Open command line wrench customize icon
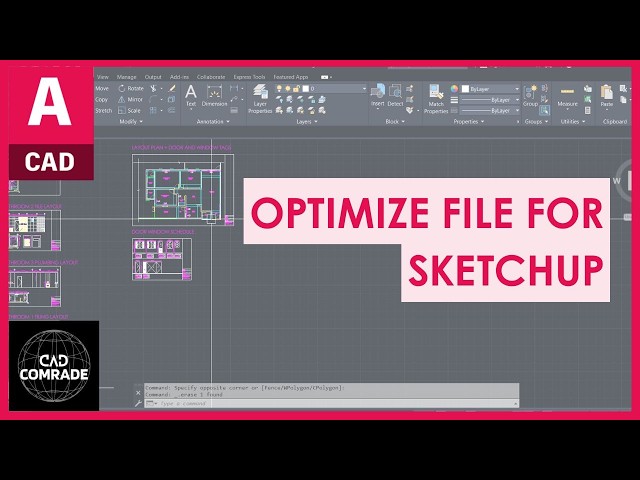 click(x=138, y=403)
